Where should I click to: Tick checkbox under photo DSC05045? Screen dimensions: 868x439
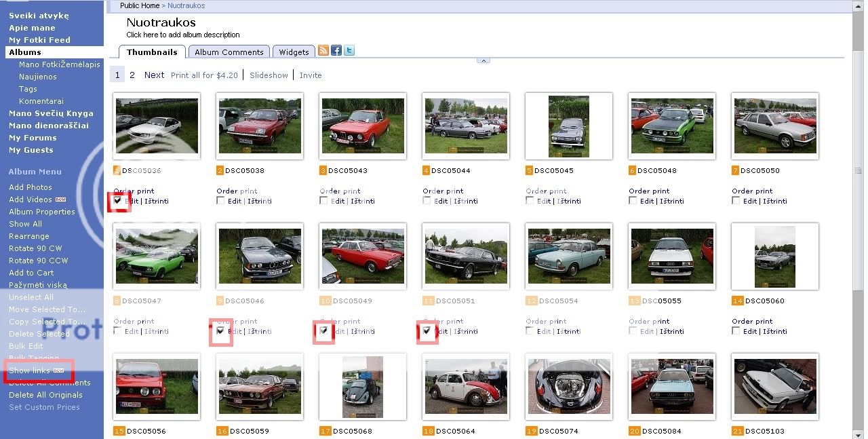(x=530, y=201)
